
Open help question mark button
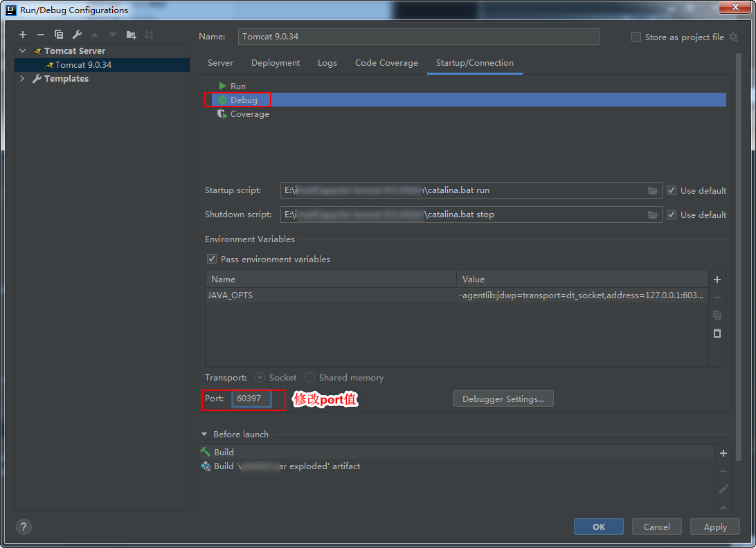(x=24, y=527)
